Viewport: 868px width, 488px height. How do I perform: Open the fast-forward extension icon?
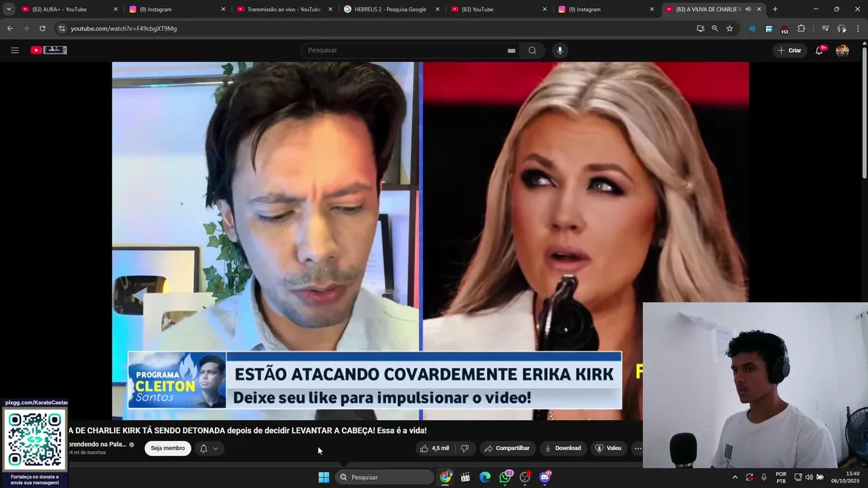pyautogui.click(x=768, y=28)
